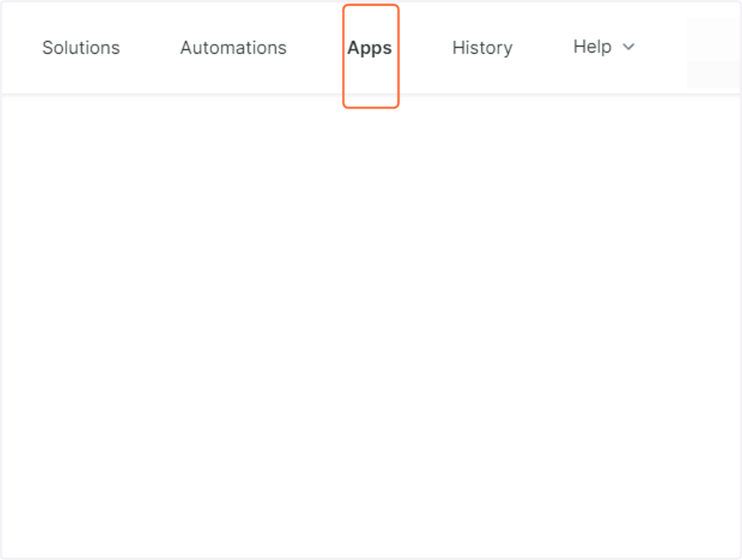Screen dimensions: 742x560
Task: Expand the chevron next to Help
Action: 628,47
